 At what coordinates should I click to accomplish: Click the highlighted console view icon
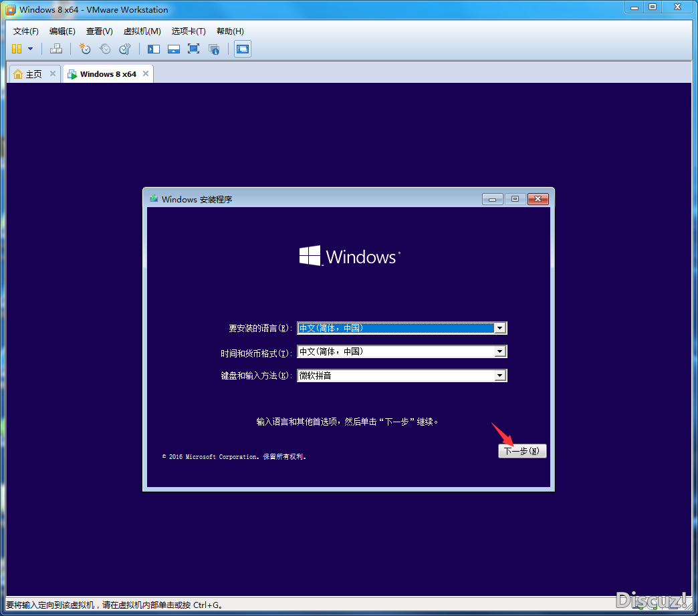(243, 49)
